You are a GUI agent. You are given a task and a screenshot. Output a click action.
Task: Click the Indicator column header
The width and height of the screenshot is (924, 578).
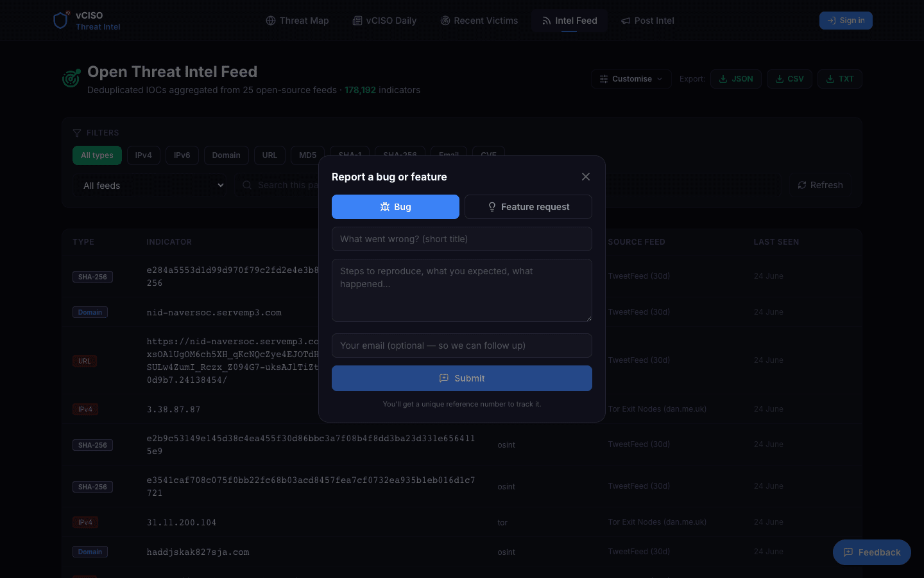point(169,242)
